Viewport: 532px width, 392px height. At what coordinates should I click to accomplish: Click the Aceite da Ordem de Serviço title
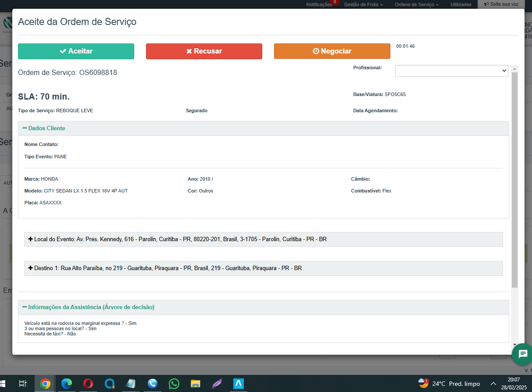click(77, 21)
